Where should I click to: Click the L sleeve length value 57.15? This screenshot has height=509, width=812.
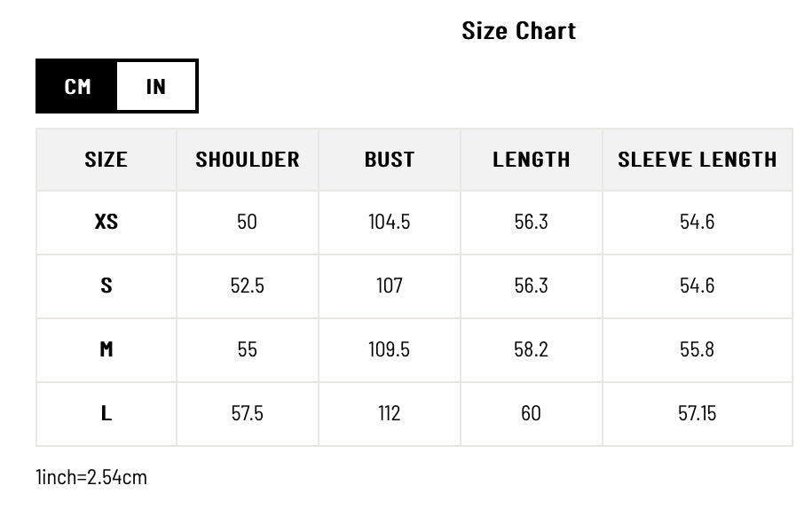tap(698, 413)
